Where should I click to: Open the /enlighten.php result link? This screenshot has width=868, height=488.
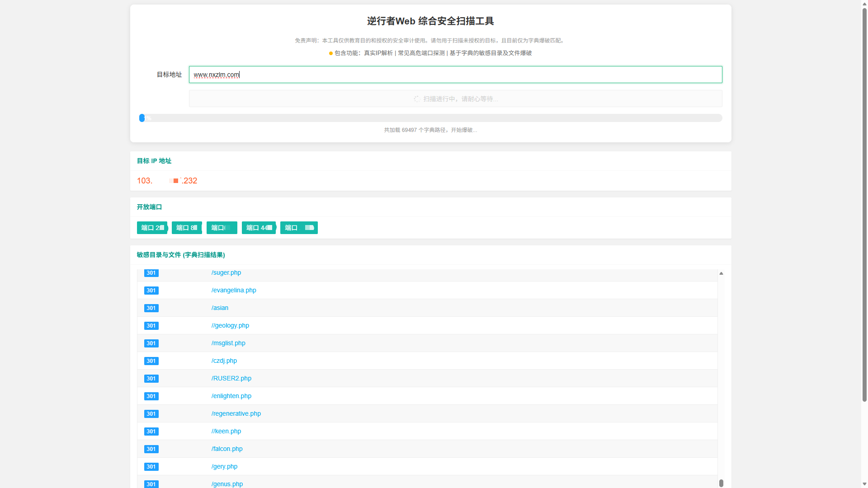[231, 396]
